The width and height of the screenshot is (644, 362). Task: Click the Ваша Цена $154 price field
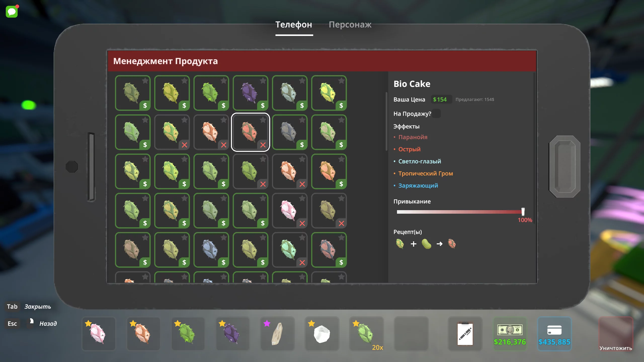coord(441,99)
